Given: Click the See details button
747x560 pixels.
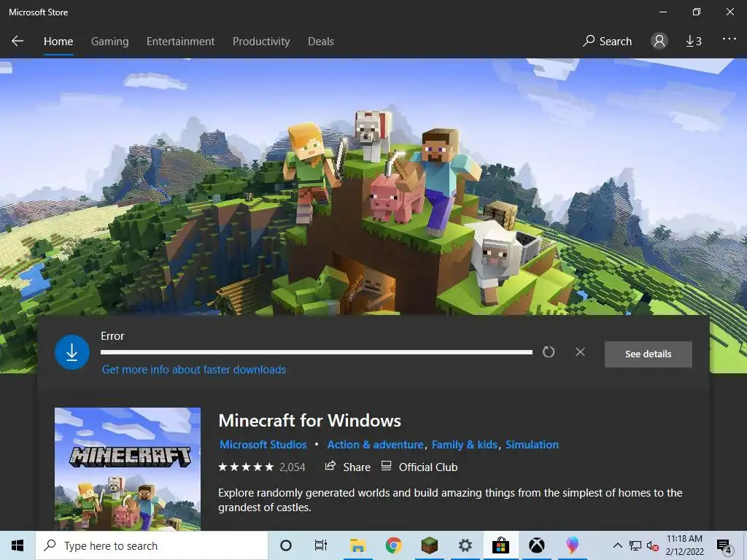Looking at the screenshot, I should (648, 354).
